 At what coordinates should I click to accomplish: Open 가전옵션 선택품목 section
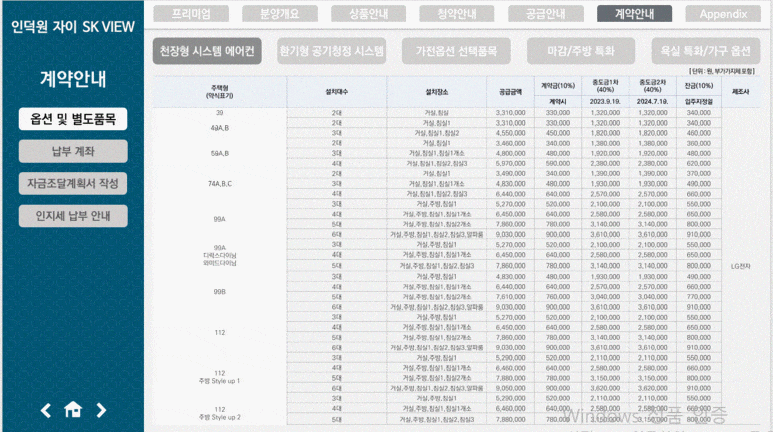click(456, 51)
